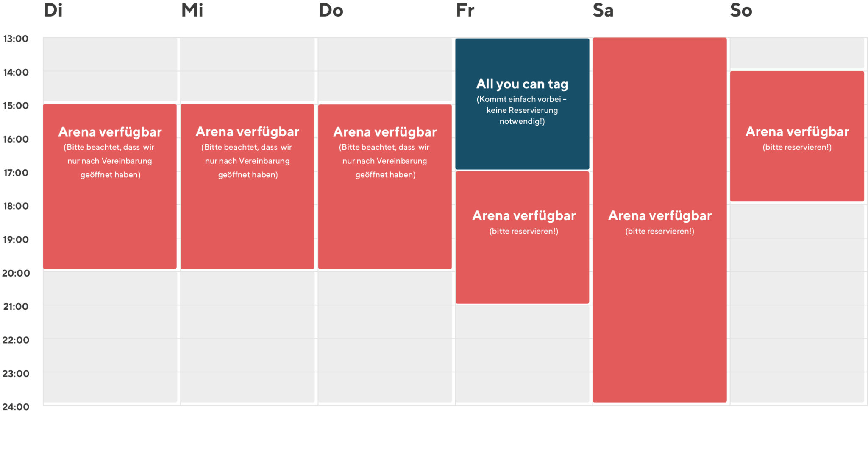Image resolution: width=868 pixels, height=470 pixels.
Task: Pick Sunday's Arena verfügbar block
Action: coord(797,136)
